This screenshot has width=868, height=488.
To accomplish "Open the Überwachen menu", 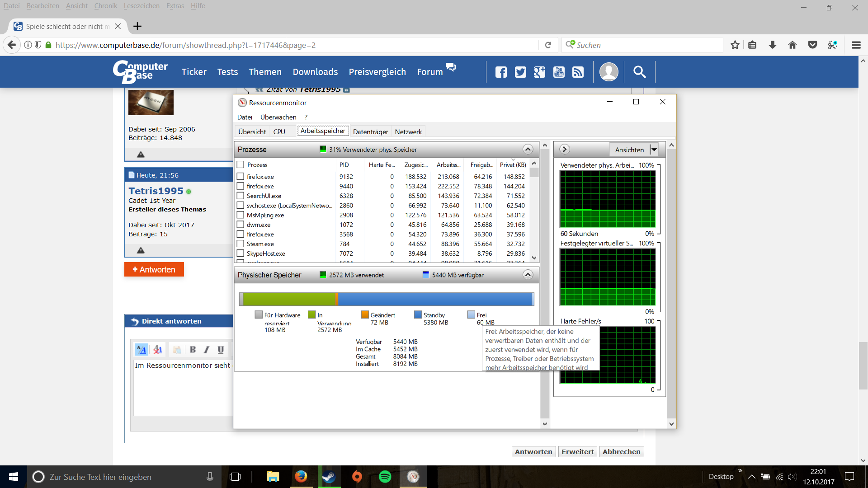I will coord(278,117).
